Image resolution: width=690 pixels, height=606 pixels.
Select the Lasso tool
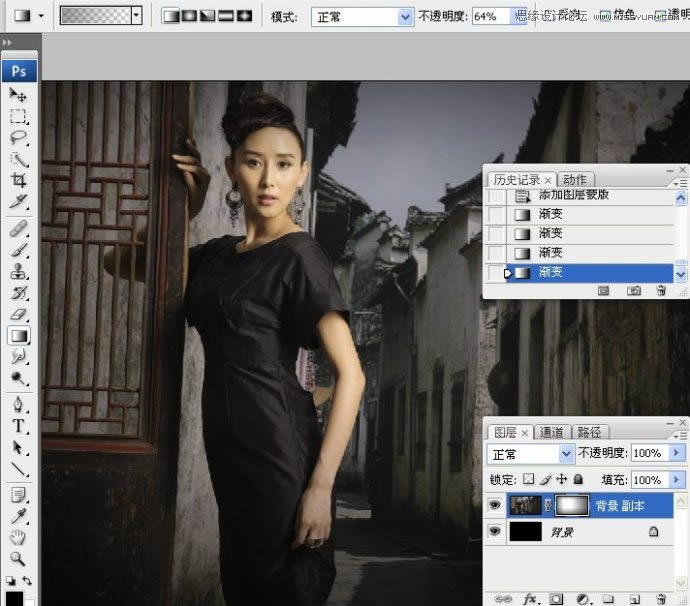tap(19, 137)
